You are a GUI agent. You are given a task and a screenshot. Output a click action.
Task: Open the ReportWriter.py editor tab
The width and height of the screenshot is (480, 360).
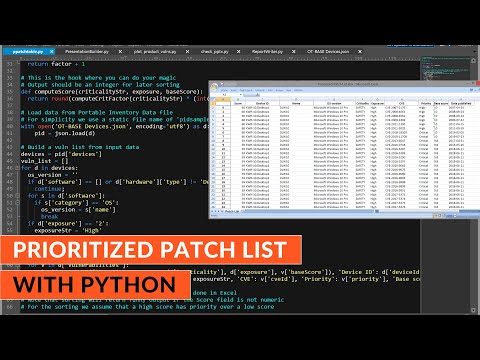[267, 52]
